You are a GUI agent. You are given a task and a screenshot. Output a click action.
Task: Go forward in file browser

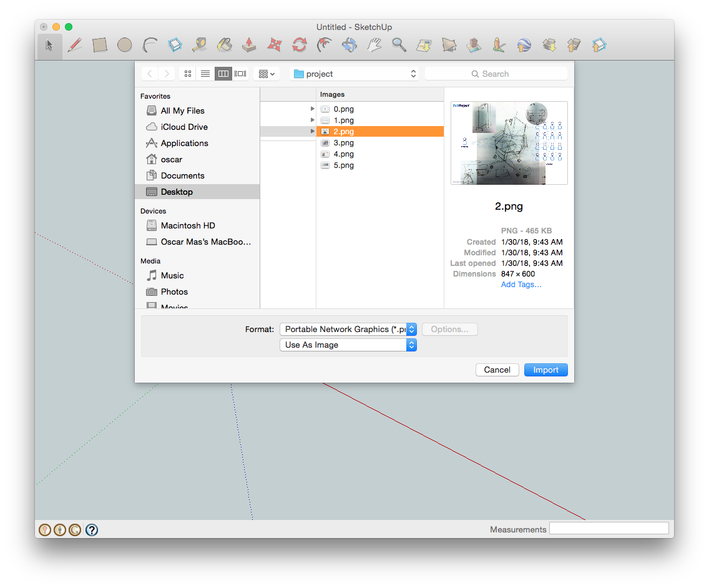167,74
